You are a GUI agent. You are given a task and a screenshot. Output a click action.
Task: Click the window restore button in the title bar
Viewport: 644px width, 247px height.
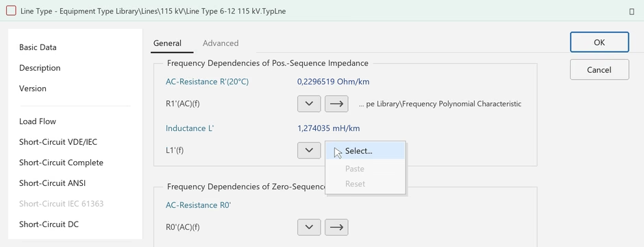click(632, 12)
